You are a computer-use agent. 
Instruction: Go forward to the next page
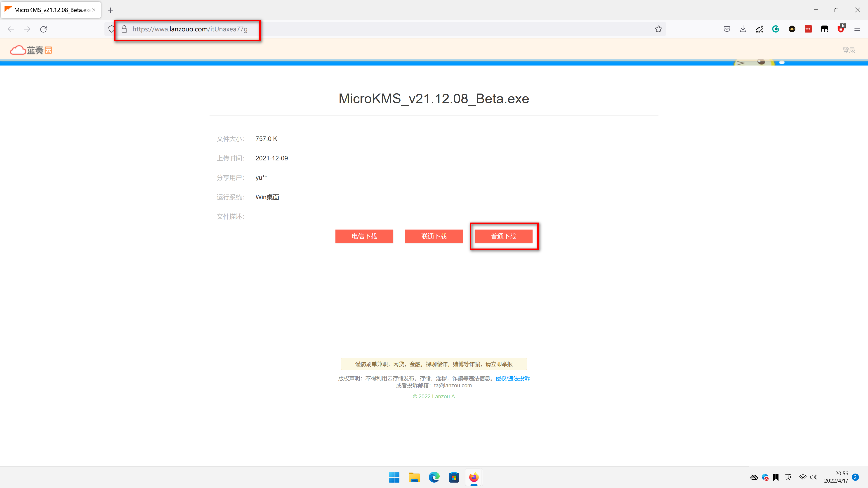(x=27, y=29)
